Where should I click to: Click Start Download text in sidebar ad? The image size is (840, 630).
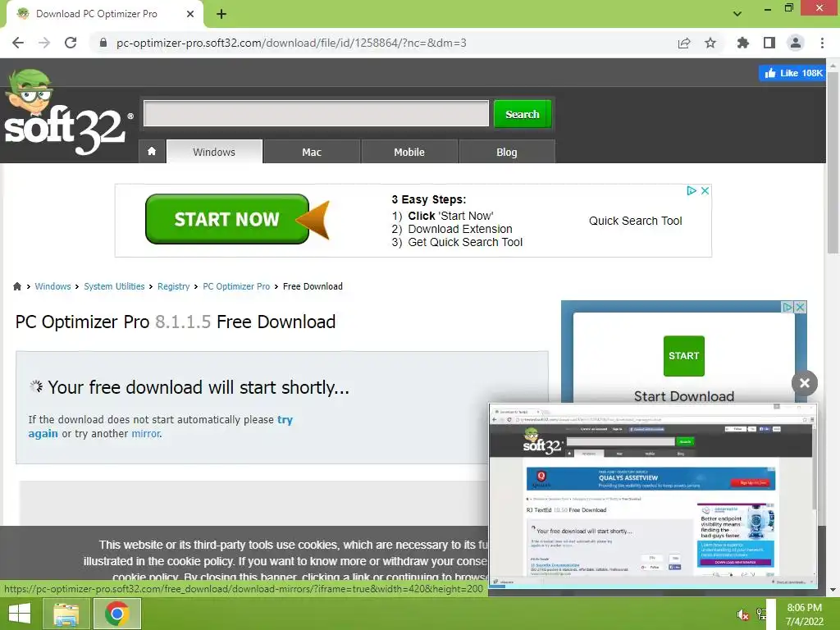pos(684,396)
